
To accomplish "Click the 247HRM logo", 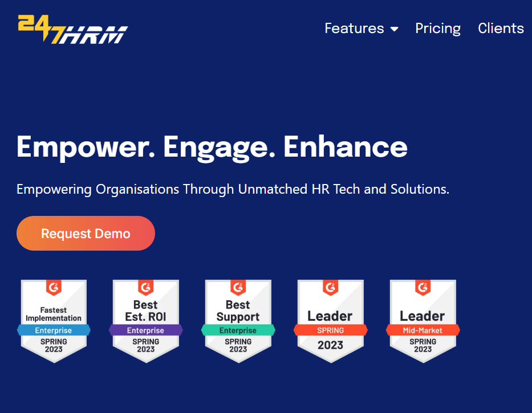I will [73, 30].
